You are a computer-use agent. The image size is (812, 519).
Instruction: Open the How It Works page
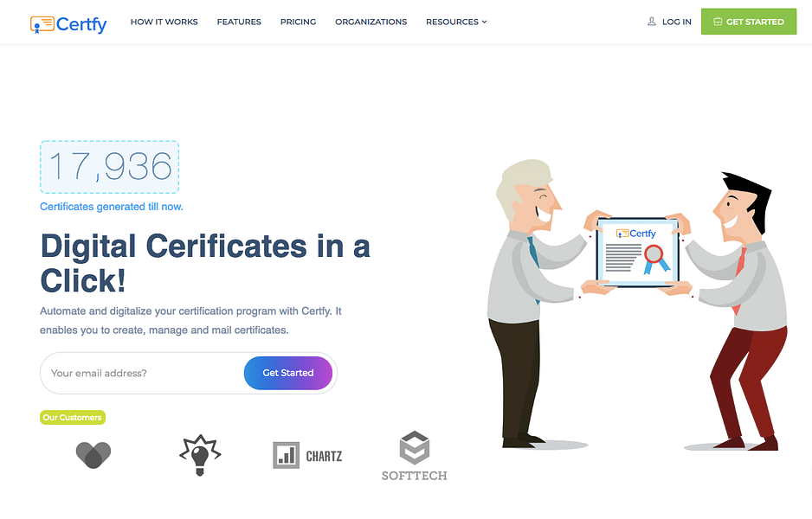164,22
